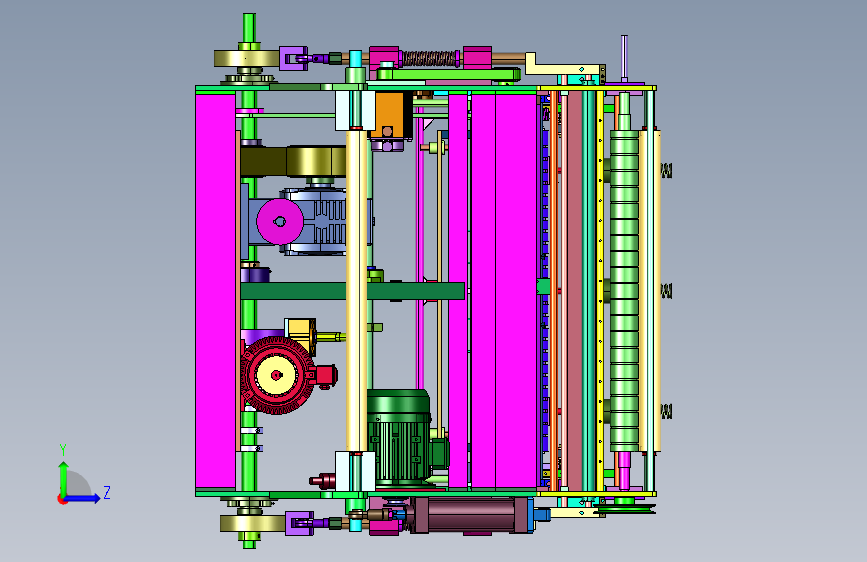This screenshot has width=867, height=562.
Task: Select the coiled spring at the top
Action: tap(430, 58)
